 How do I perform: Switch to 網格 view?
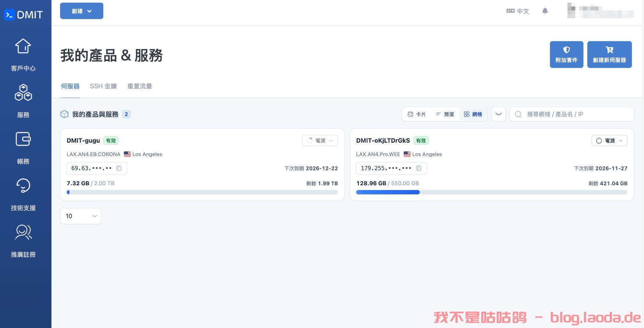473,114
